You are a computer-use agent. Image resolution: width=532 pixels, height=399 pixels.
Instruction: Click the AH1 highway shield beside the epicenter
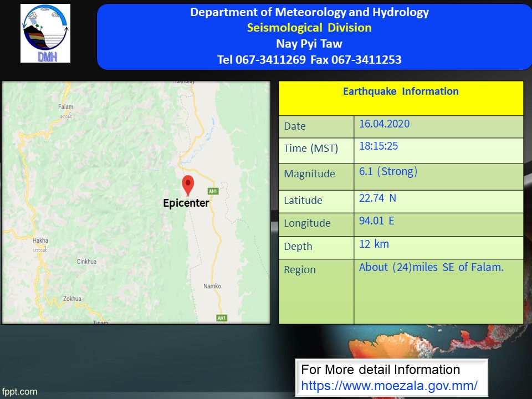[214, 191]
